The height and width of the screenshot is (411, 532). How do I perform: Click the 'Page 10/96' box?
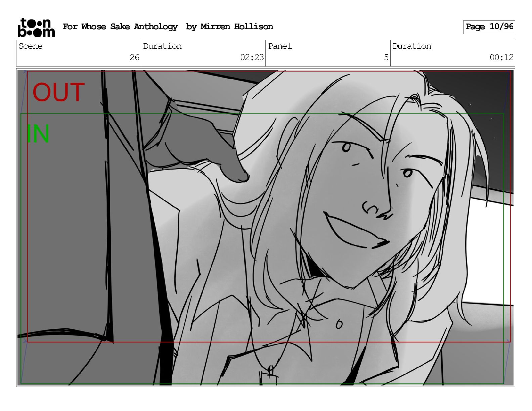(489, 27)
